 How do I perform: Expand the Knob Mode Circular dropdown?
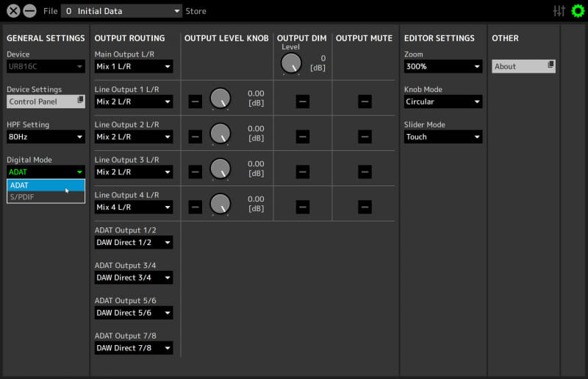pos(443,102)
